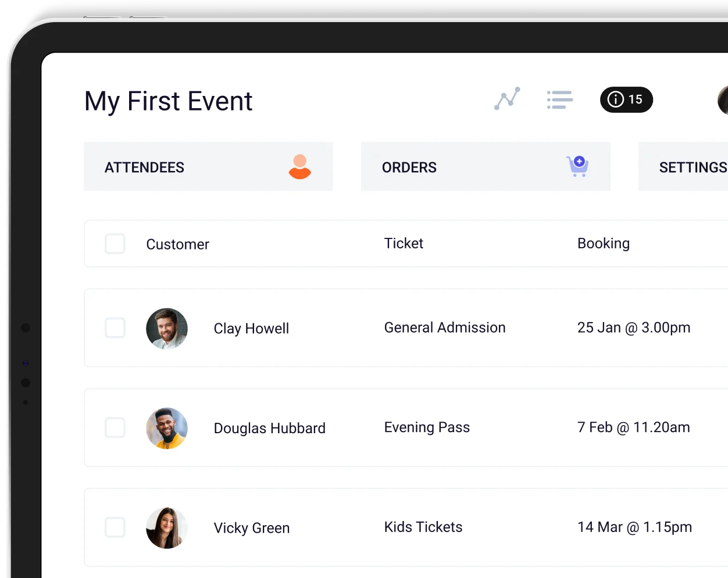Screen dimensions: 728x578
Task: Click the add-to-cart icon on Orders tab
Action: [577, 166]
